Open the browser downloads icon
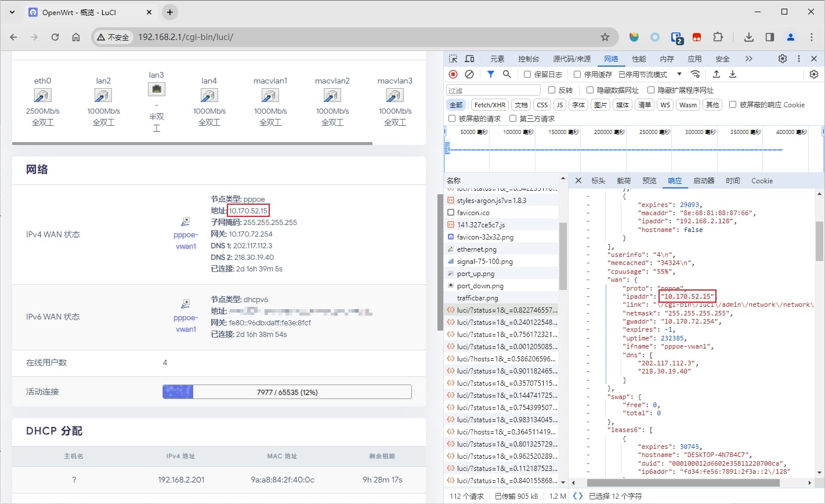The height and width of the screenshot is (504, 825). (x=749, y=37)
